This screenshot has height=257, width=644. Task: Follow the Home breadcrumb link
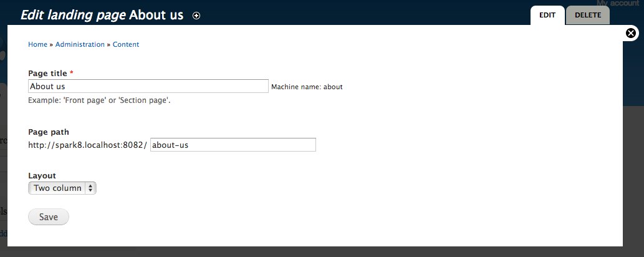point(38,44)
